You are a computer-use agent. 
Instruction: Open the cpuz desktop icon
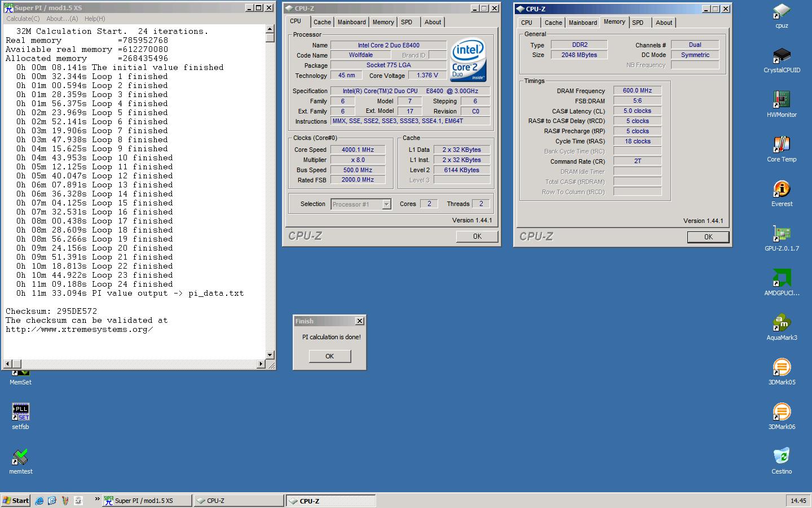[782, 15]
